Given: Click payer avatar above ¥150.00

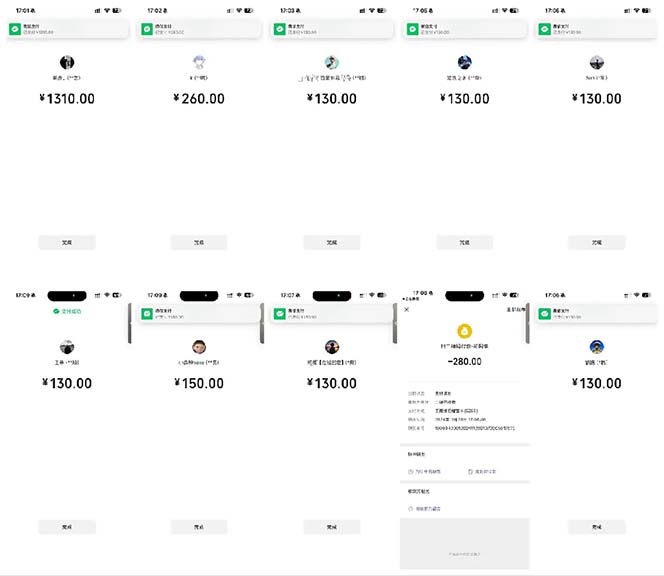Looking at the screenshot, I should click(199, 346).
